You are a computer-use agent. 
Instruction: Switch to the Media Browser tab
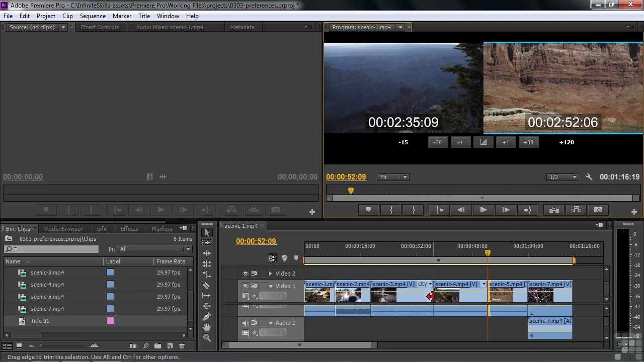click(63, 229)
